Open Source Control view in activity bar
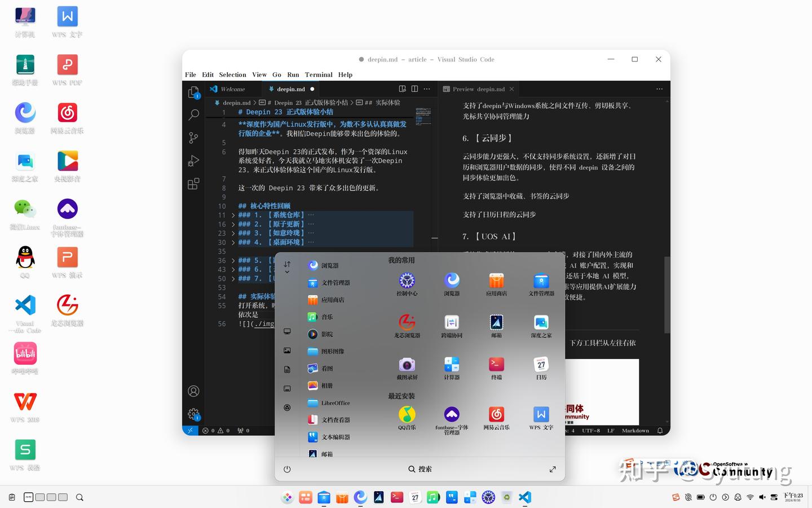 click(x=193, y=138)
